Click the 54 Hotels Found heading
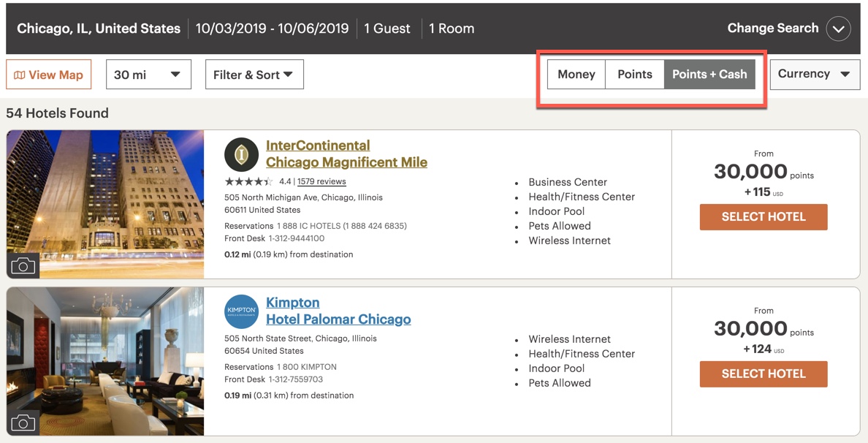 pyautogui.click(x=58, y=113)
